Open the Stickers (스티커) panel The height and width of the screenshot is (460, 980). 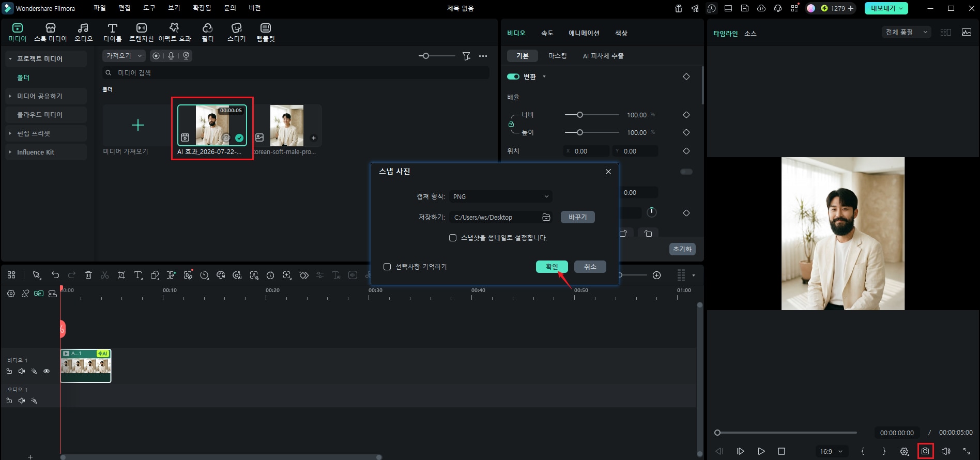pyautogui.click(x=237, y=32)
